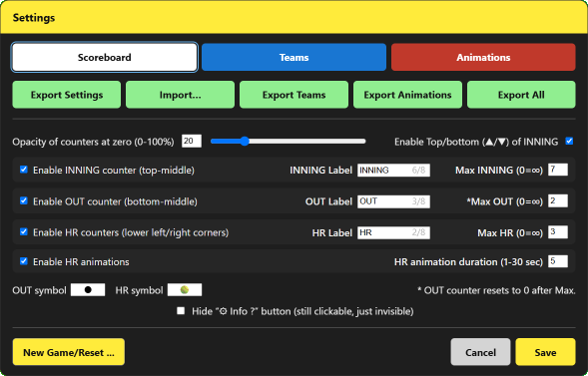Click Export Animations
588x376 pixels.
point(407,95)
